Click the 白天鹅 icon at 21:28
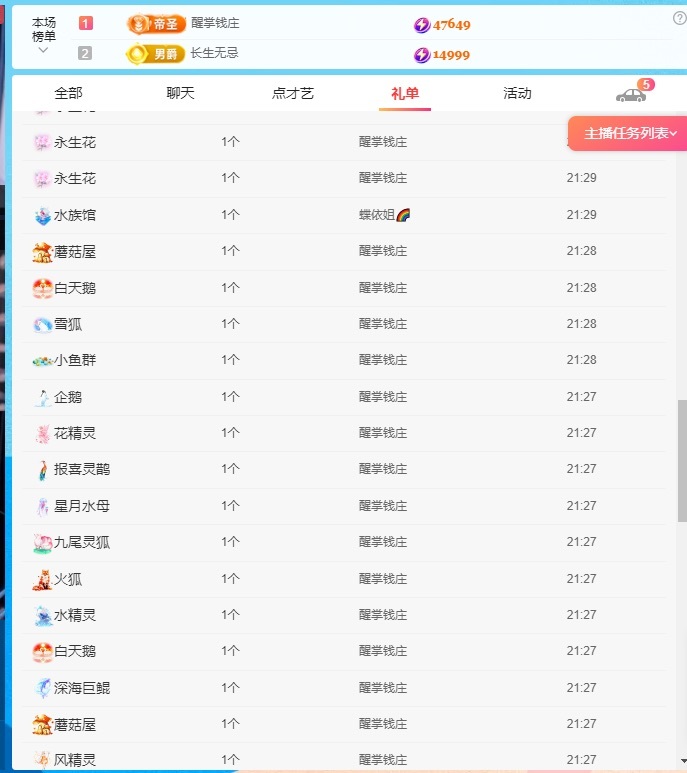 42,288
